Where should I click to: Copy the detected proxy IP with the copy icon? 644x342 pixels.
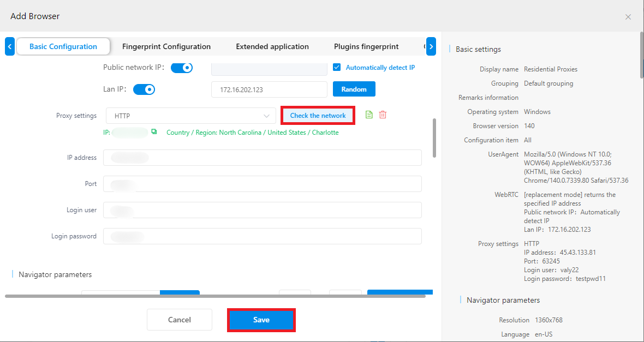(154, 132)
